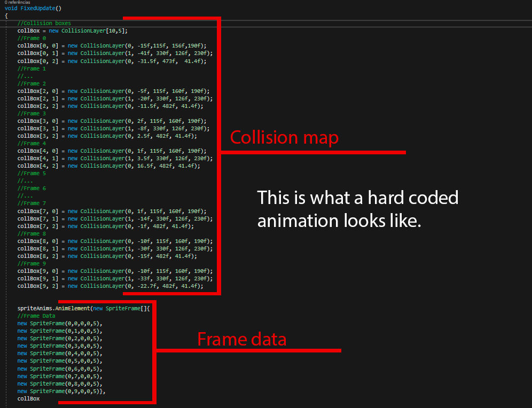Click line 'new SpriteFrame(0,5,0,0,5),'
This screenshot has height=408, width=532.
[60, 360]
